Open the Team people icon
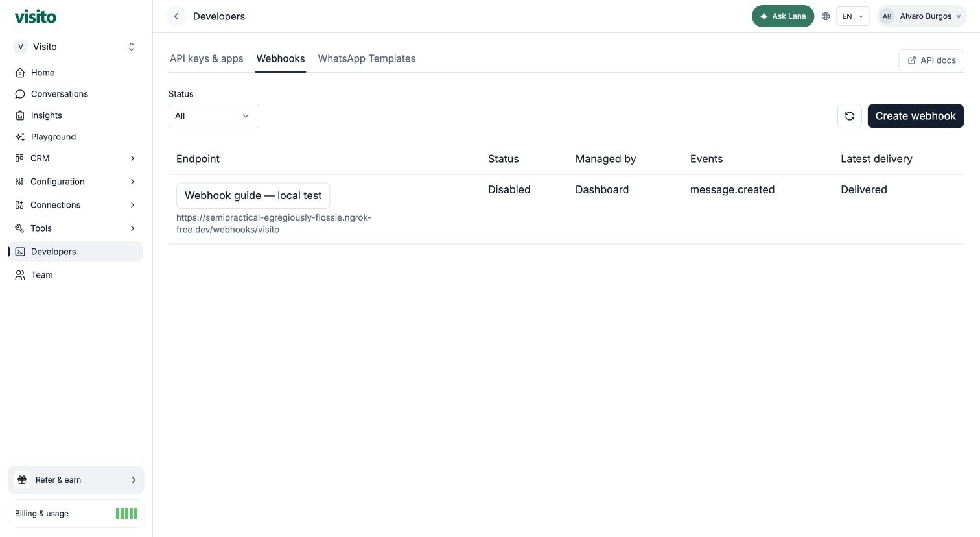The image size is (980, 537). click(20, 275)
